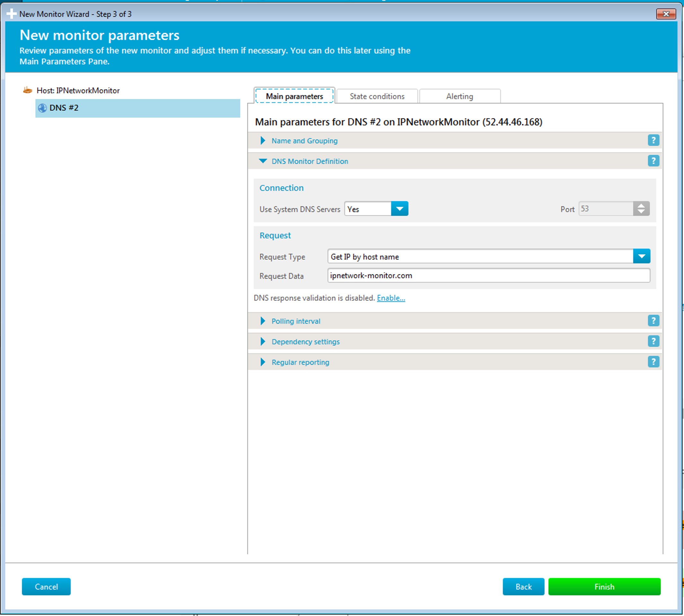The image size is (684, 616).
Task: Open the Use System DNS Servers dropdown
Action: pyautogui.click(x=399, y=209)
